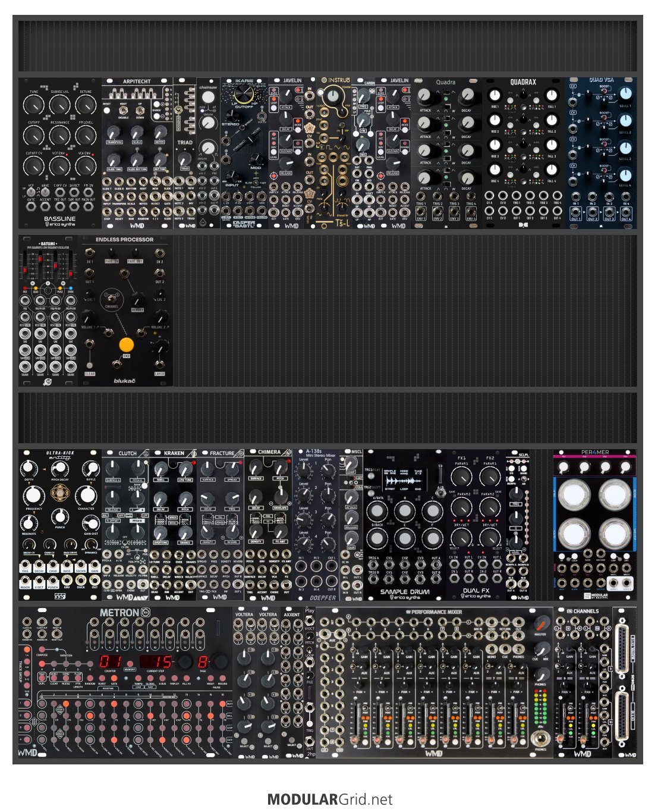Click the VCF ENV knob on Bassline
The image size is (661, 812).
click(x=59, y=167)
